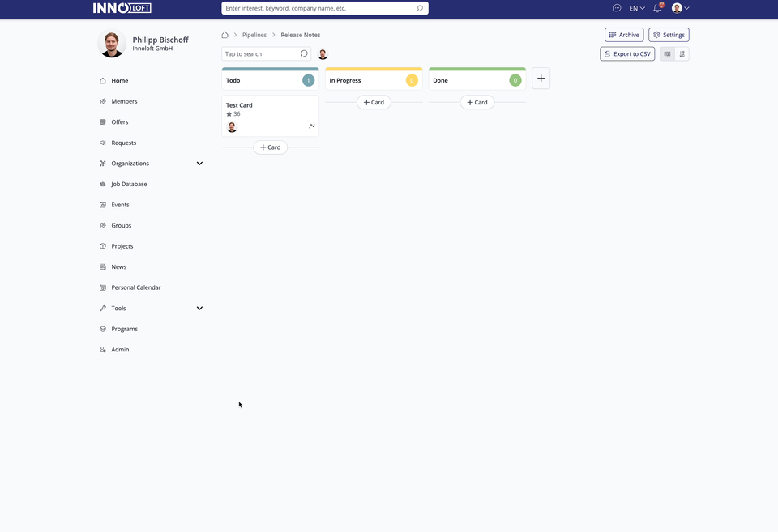Expand the Organizations submenu

pyautogui.click(x=199, y=163)
